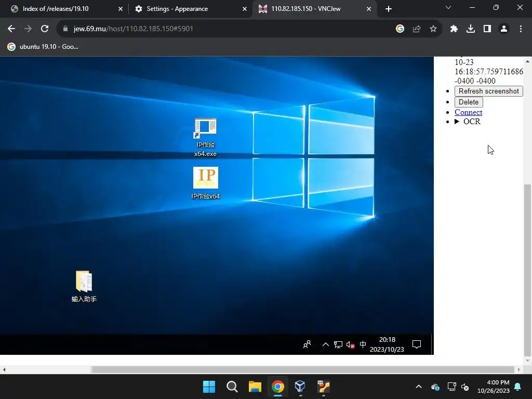Open the Chrome profile avatar
The width and height of the screenshot is (532, 399).
(504, 29)
